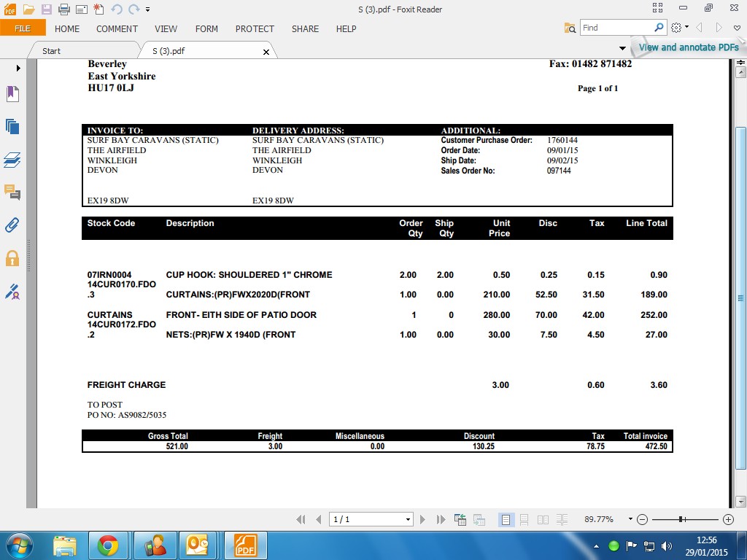Open the Bookmarks panel in sidebar

click(12, 93)
